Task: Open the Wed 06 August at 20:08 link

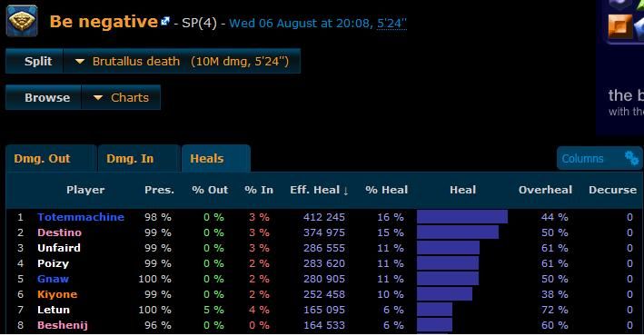Action: [301, 23]
